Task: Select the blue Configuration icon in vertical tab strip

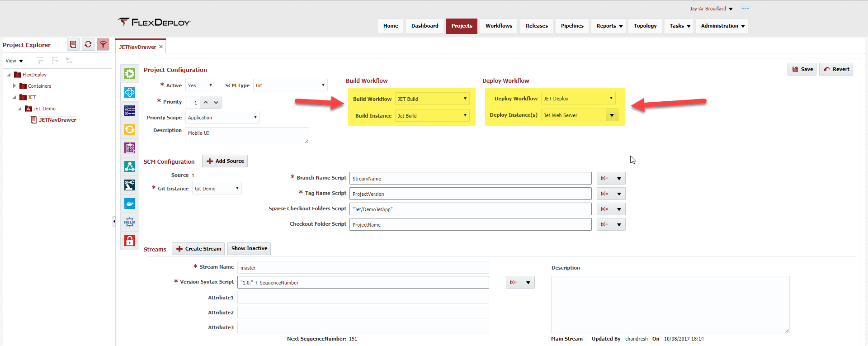Action: [x=130, y=92]
